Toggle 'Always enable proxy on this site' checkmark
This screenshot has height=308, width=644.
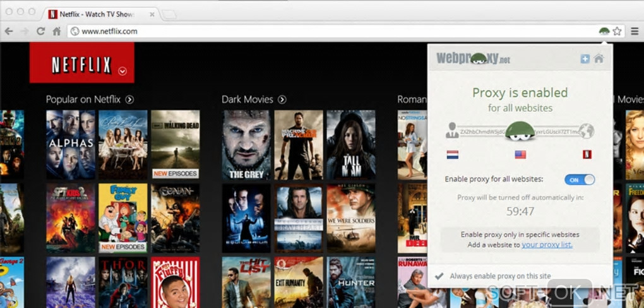tap(439, 276)
